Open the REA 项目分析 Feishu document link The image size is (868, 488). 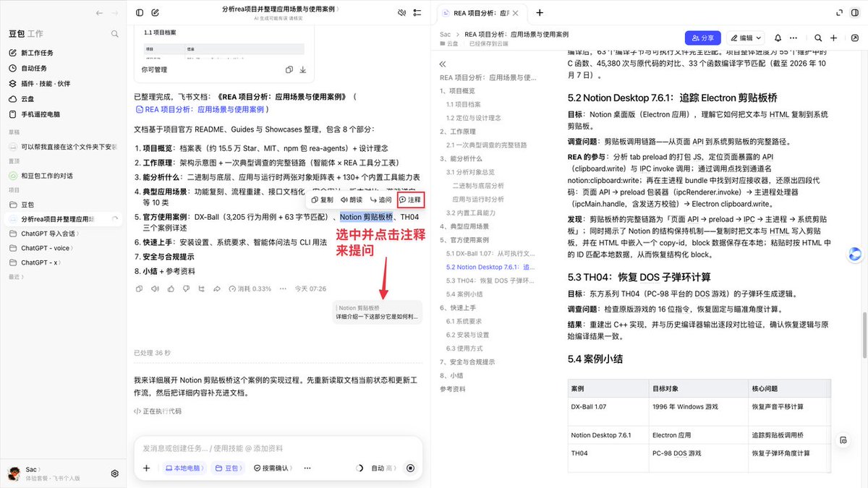tap(200, 109)
